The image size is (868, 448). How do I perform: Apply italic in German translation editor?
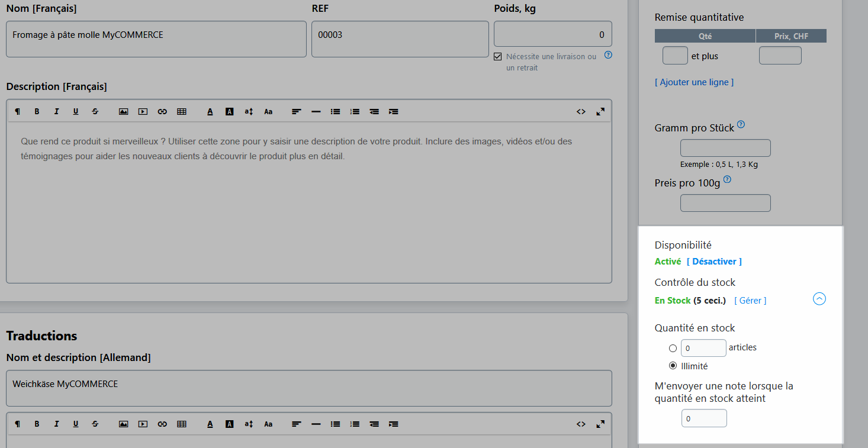point(56,424)
